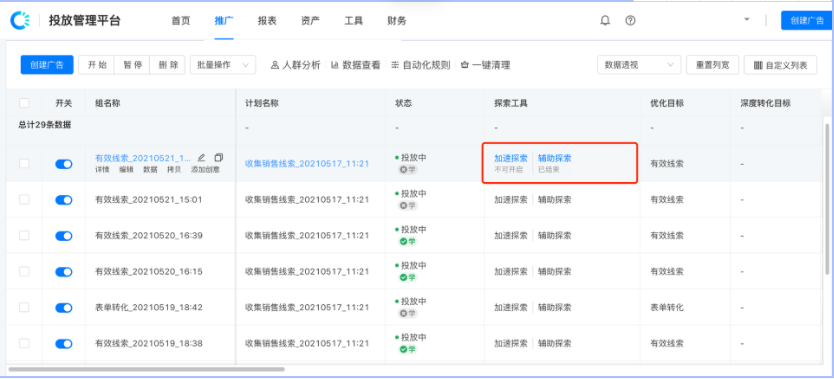The height and width of the screenshot is (379, 834).
Task: Open the help question mark icon
Action: click(630, 21)
